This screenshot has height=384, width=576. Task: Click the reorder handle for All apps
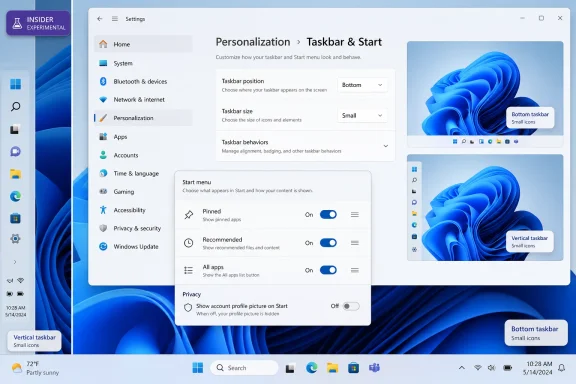pyautogui.click(x=354, y=270)
